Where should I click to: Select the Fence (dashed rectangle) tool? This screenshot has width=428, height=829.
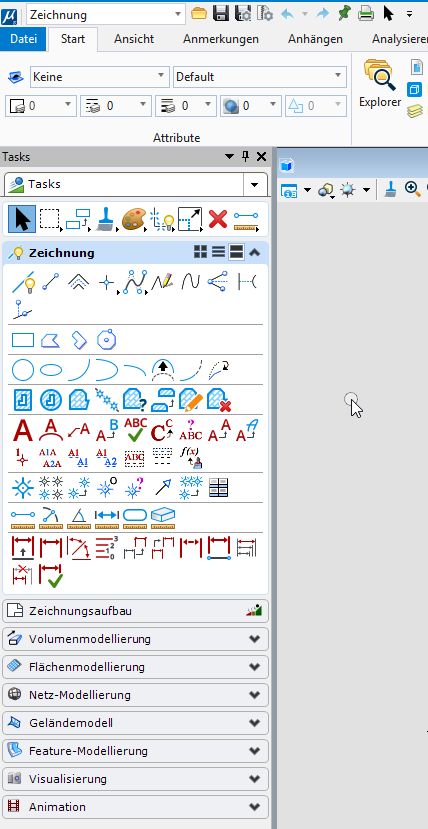(51, 218)
